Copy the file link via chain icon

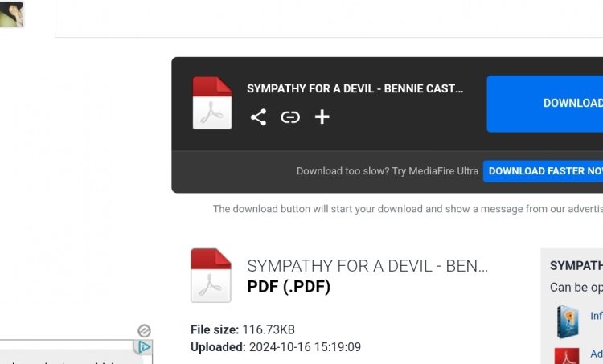pyautogui.click(x=290, y=117)
